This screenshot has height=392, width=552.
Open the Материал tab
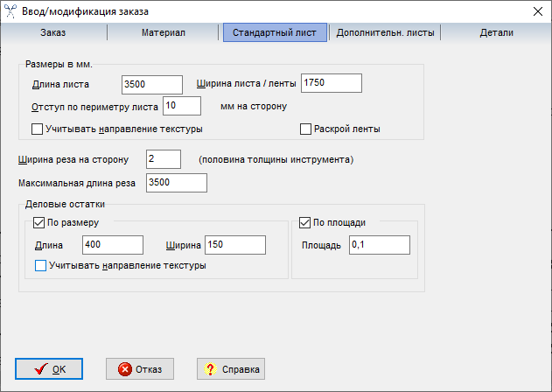point(163,32)
